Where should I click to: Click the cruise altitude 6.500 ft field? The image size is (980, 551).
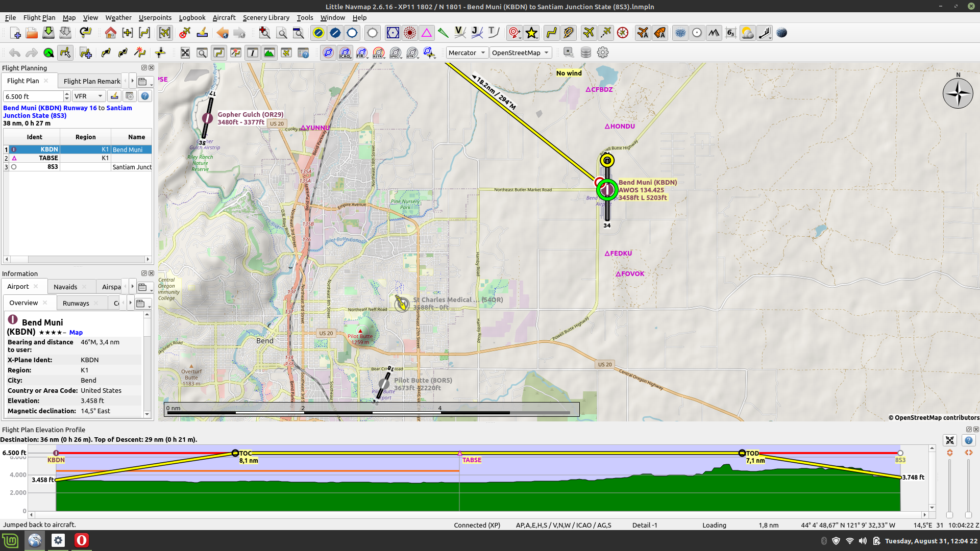[33, 96]
